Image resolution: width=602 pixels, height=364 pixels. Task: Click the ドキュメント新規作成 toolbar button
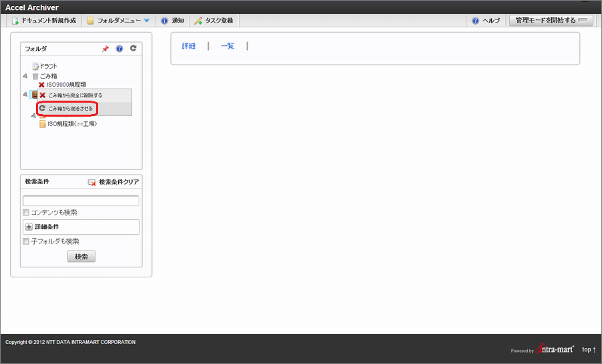(44, 21)
